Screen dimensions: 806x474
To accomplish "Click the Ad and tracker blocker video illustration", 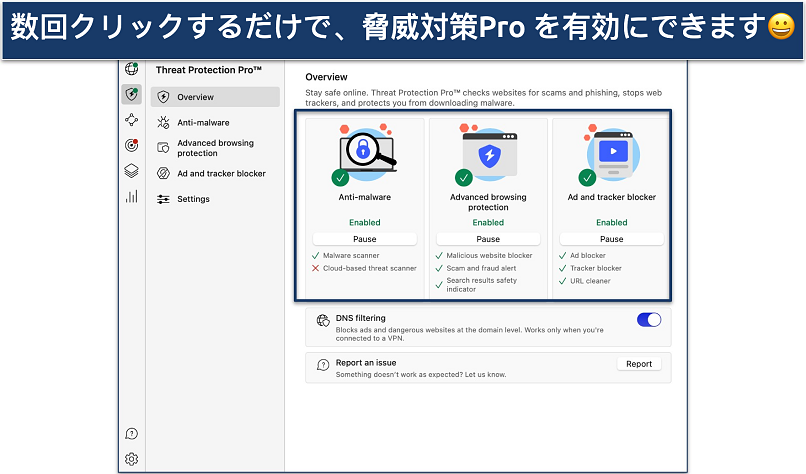I will pyautogui.click(x=613, y=153).
